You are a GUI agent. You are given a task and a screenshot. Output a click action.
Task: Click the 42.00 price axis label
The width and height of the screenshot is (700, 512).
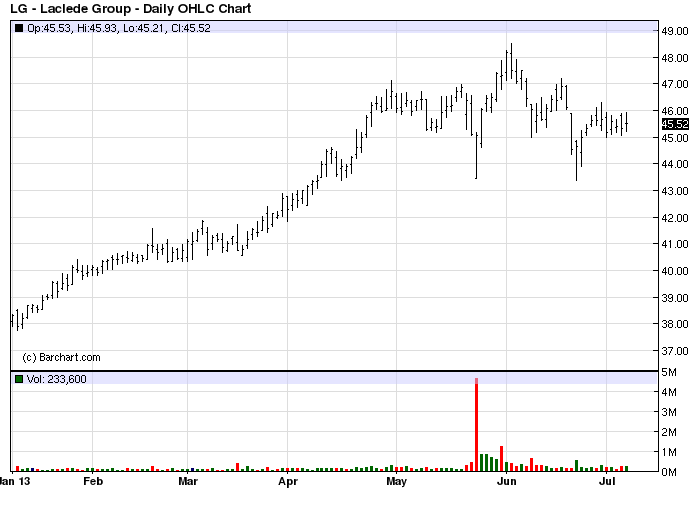(x=675, y=217)
